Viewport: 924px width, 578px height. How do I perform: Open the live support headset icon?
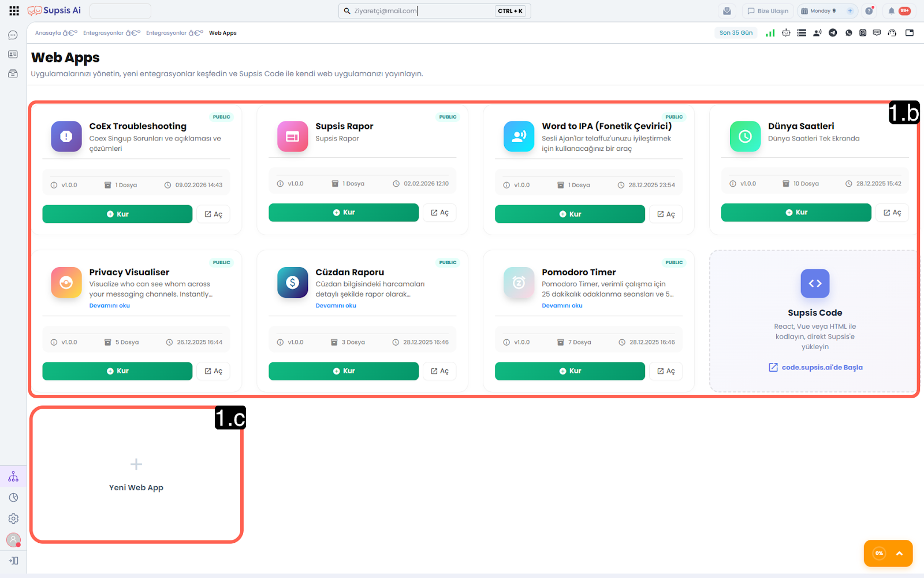pyautogui.click(x=892, y=33)
